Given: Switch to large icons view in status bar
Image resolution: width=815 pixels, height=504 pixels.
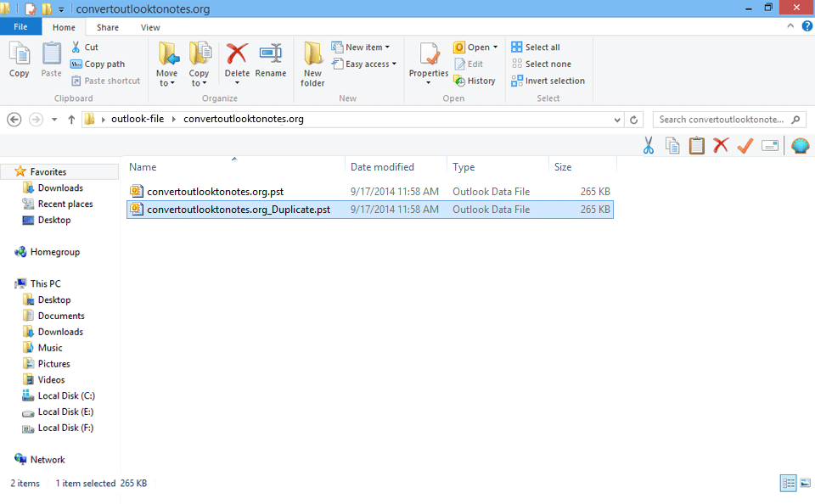Looking at the screenshot, I should [x=805, y=483].
